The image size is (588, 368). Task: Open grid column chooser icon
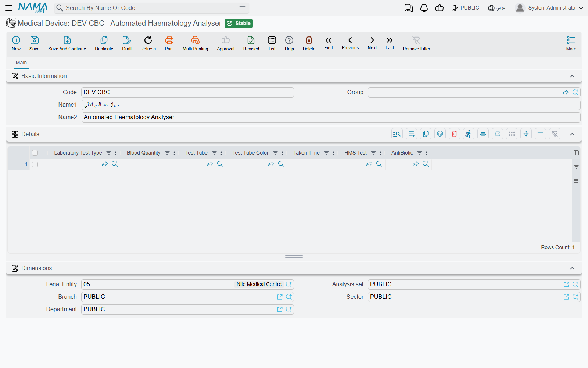(576, 153)
